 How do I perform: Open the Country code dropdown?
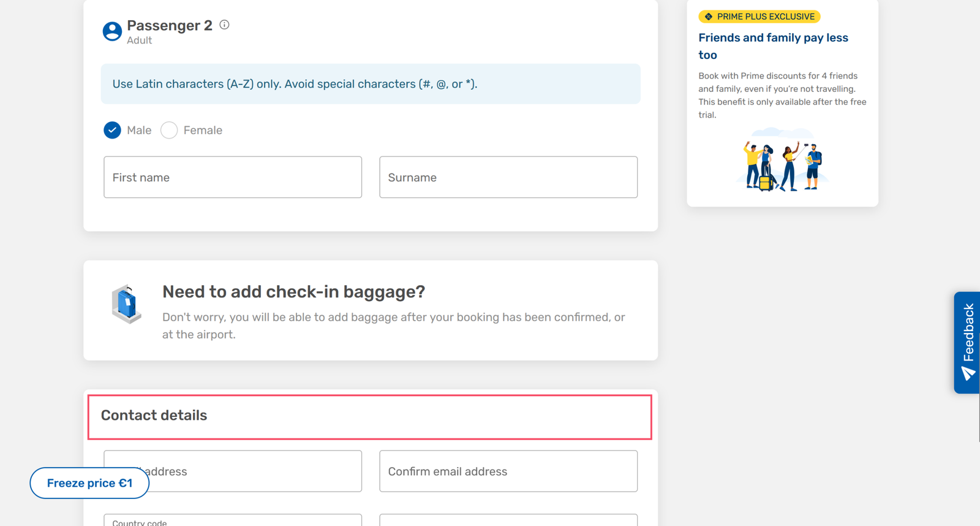233,520
